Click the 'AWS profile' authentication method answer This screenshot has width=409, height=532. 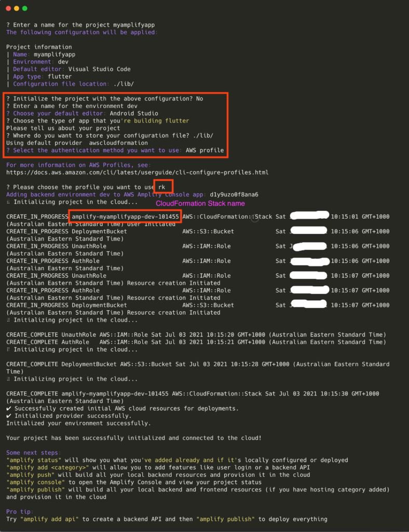click(204, 150)
